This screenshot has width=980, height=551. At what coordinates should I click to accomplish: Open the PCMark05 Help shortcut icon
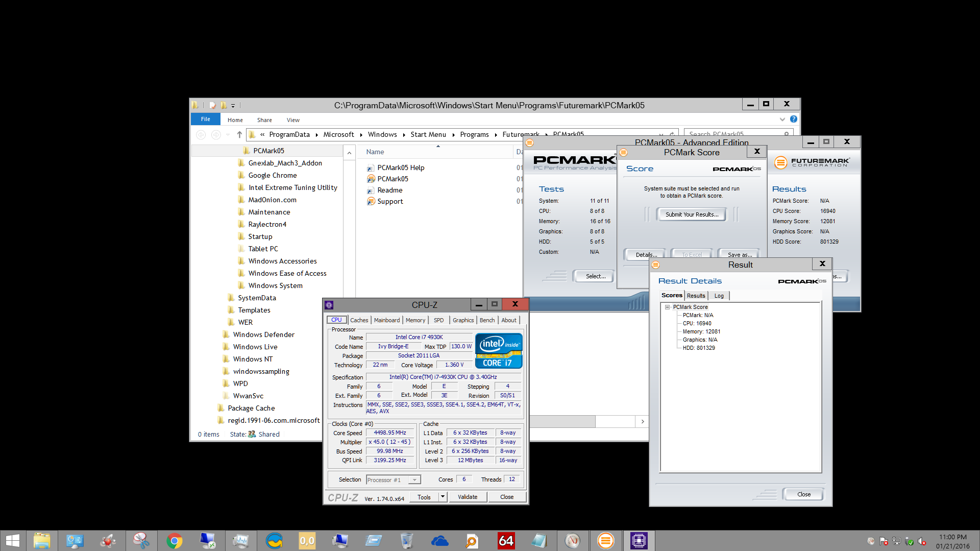point(371,168)
